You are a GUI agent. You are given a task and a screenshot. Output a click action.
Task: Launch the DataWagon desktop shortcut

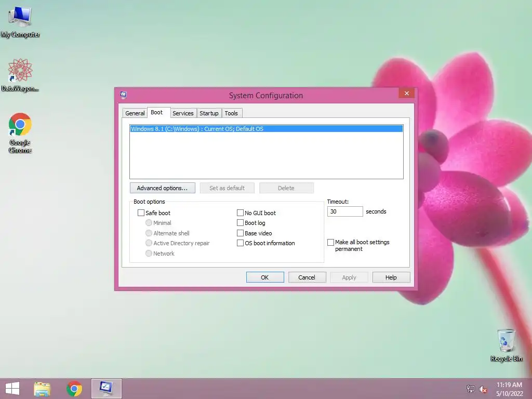click(20, 75)
